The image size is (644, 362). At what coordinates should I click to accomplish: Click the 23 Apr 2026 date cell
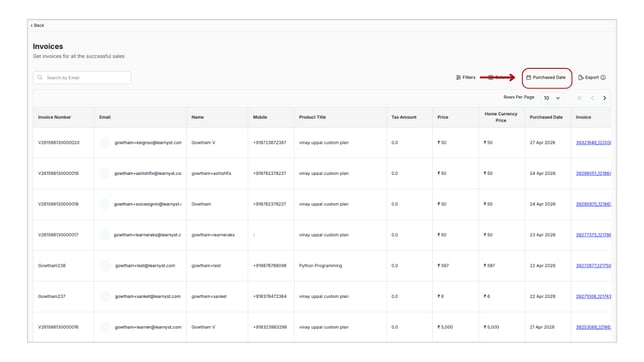tap(542, 235)
